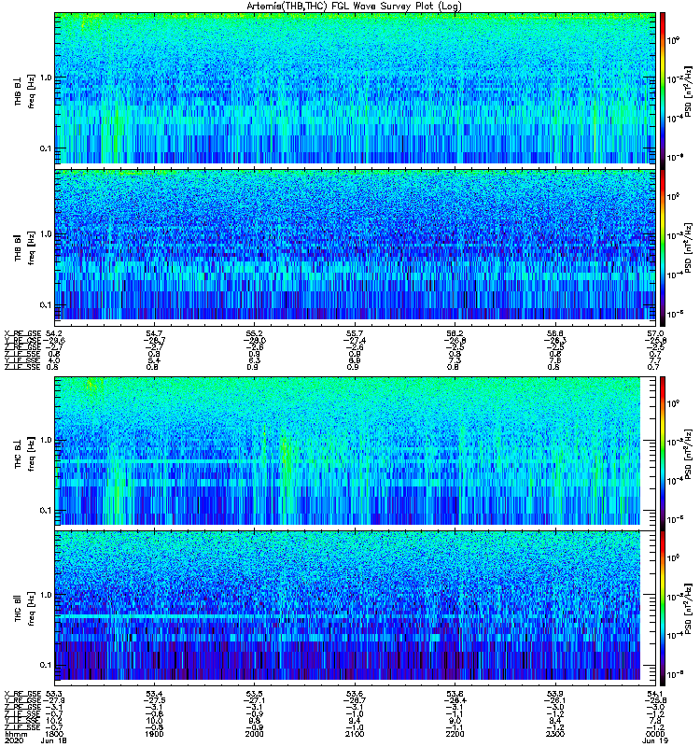Click the '2300' time tick label
This screenshot has height=747, width=700.
point(554,734)
